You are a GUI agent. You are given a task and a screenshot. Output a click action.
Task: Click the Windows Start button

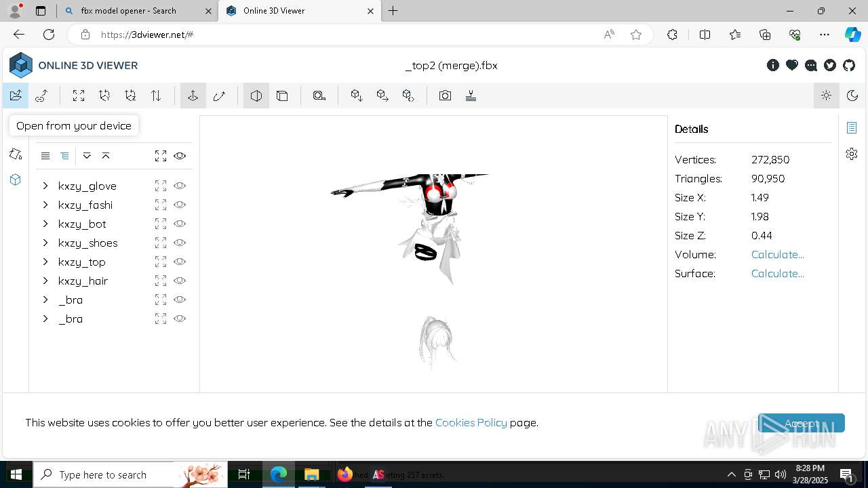pyautogui.click(x=16, y=474)
